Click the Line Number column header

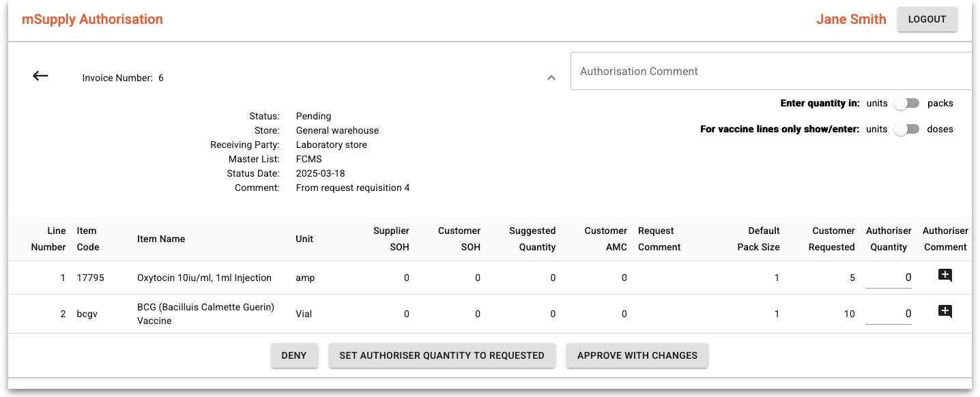tap(48, 239)
